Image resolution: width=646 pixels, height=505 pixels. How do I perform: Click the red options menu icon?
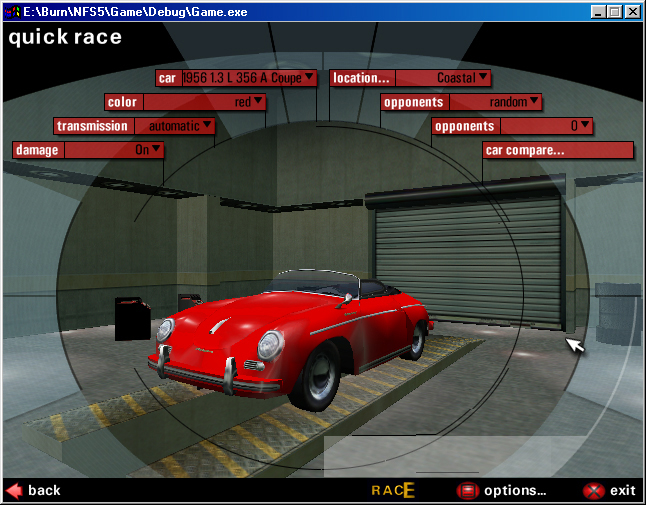[467, 491]
